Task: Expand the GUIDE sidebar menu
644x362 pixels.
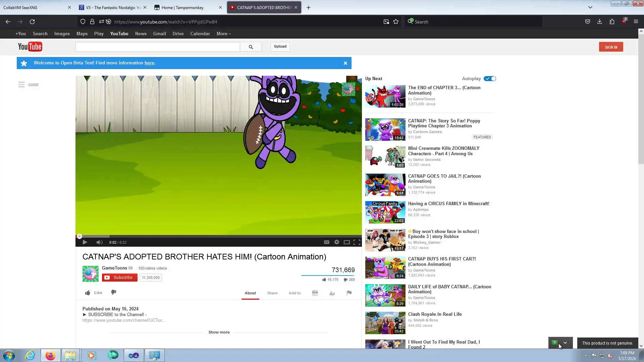Action: [28, 85]
